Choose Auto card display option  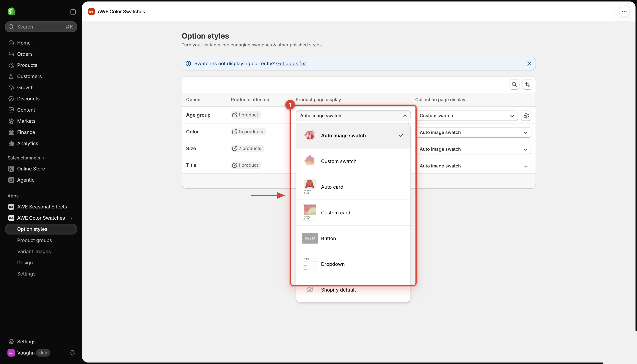tap(353, 187)
